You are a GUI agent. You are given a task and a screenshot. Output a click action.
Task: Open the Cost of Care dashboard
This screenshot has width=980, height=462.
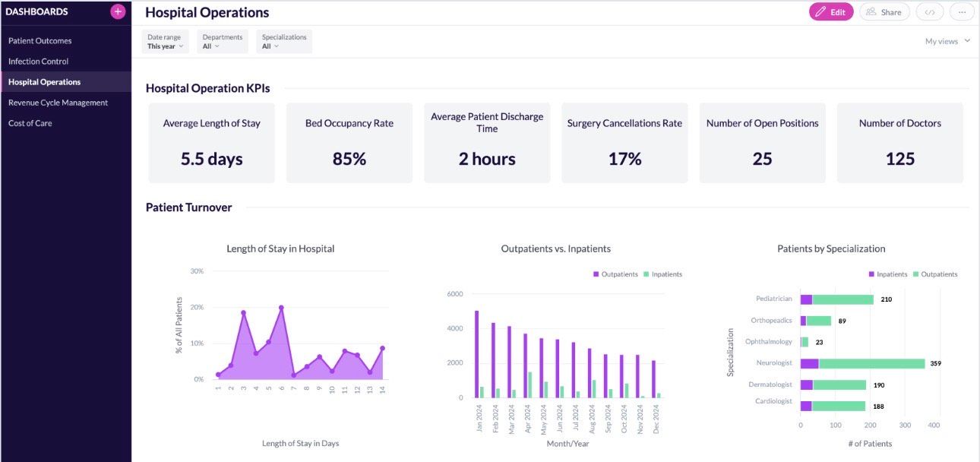click(x=30, y=123)
